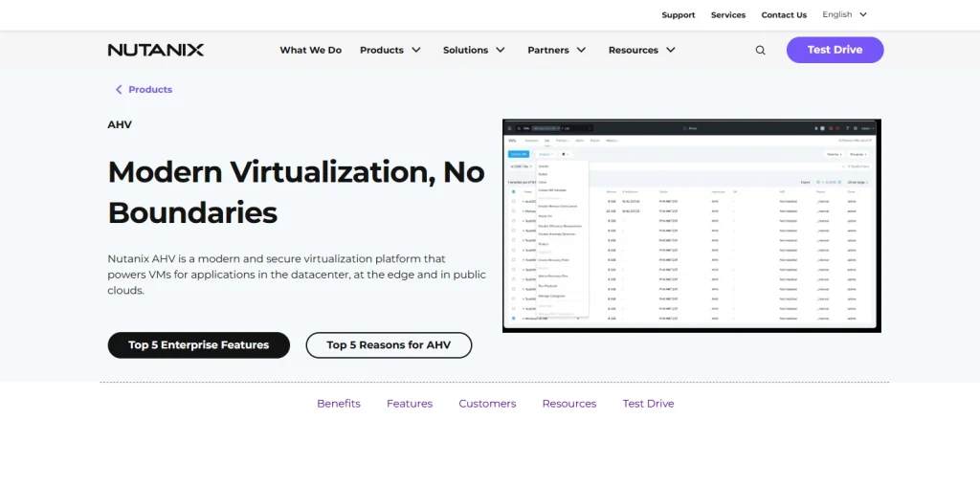
Task: Jump to the Features section
Action: coord(410,404)
